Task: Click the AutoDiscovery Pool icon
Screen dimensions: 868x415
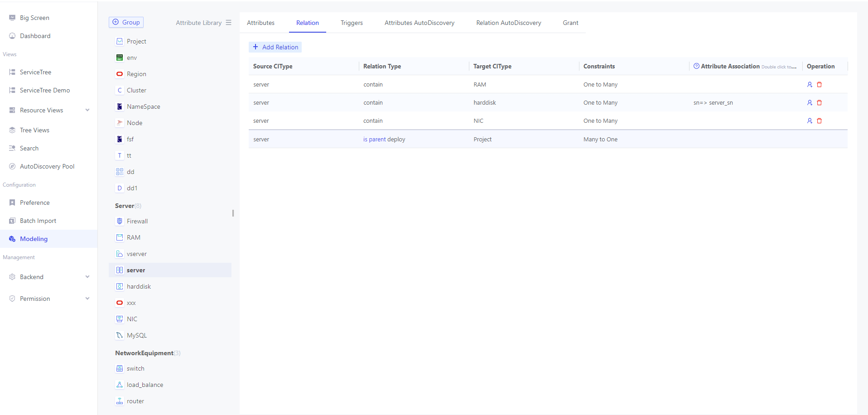Action: 12,166
